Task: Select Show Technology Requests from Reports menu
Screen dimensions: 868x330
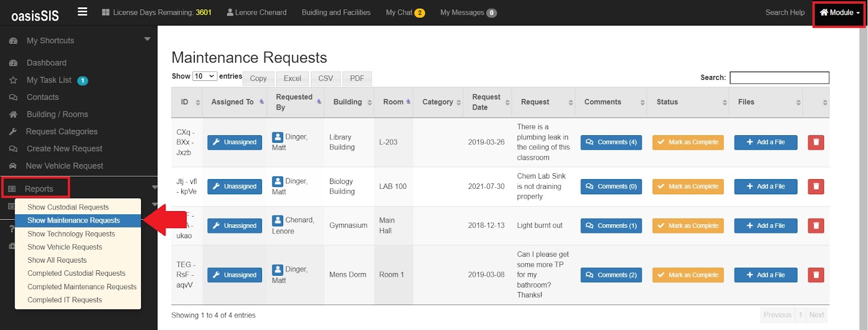Action: click(x=71, y=234)
